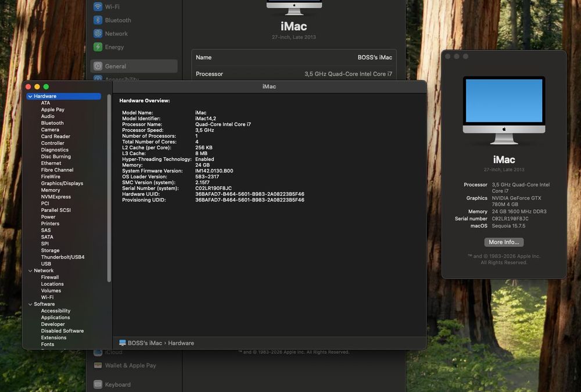581x392 pixels.
Task: Select the Network globe icon in Settings
Action: (98, 33)
